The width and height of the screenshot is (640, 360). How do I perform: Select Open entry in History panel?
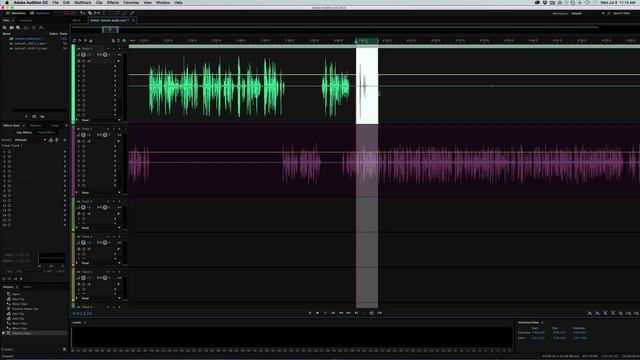(16, 294)
